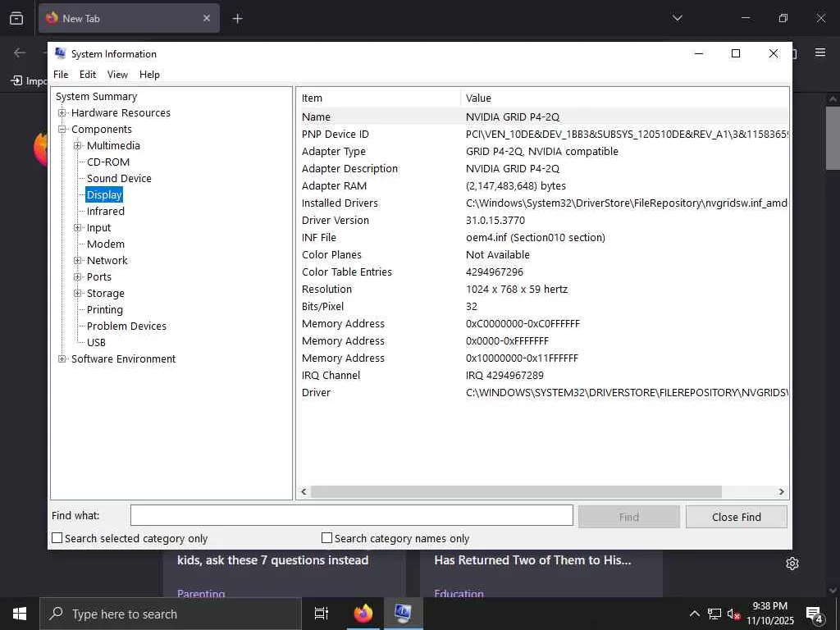Select the IRQ Channel row
The image size is (840, 630).
[x=542, y=375]
